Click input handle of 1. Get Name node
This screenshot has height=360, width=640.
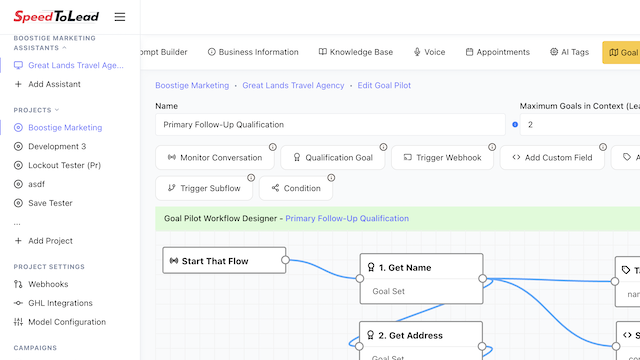pyautogui.click(x=360, y=278)
